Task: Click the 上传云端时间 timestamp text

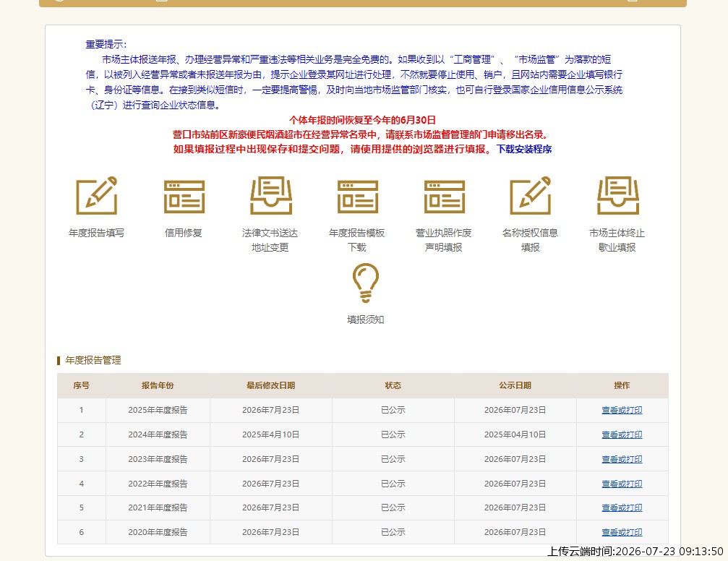Action: click(635, 552)
